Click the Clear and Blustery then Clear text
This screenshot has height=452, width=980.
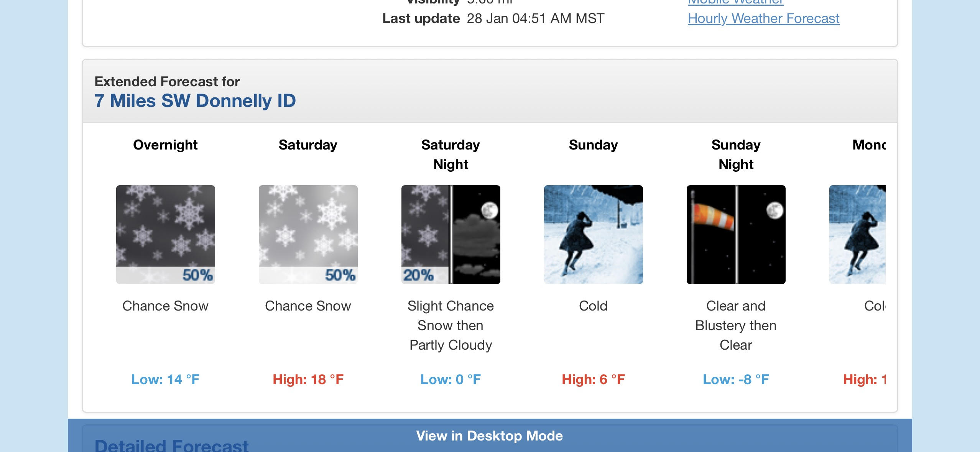coord(736,325)
